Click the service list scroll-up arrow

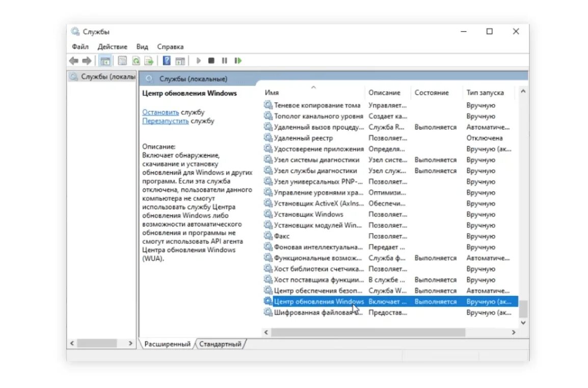tap(523, 92)
